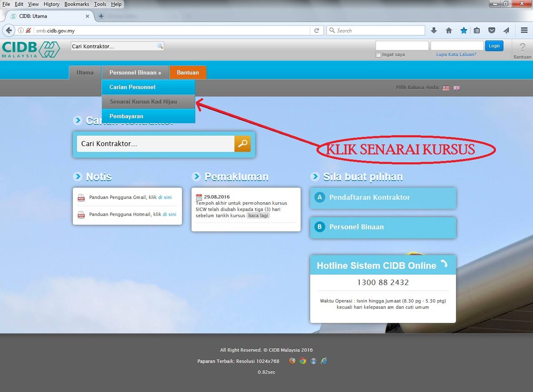Switch language with the Malaysian flag
533x392 pixels.
point(446,88)
